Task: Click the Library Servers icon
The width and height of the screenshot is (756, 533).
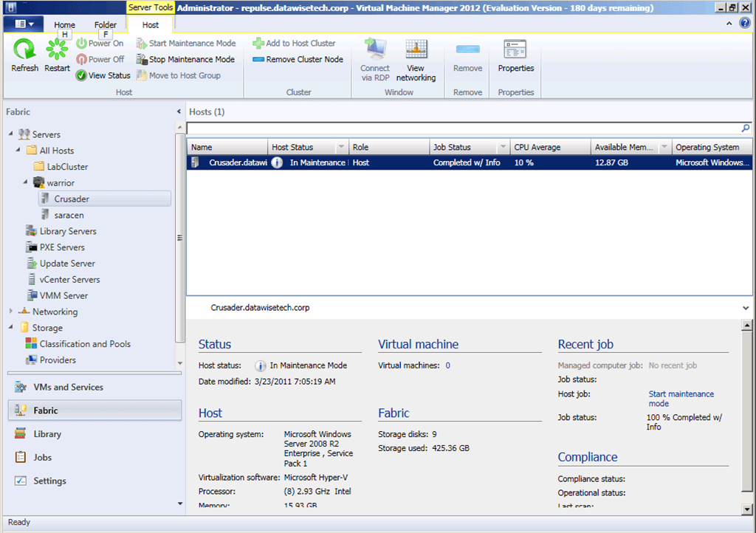Action: click(x=31, y=231)
